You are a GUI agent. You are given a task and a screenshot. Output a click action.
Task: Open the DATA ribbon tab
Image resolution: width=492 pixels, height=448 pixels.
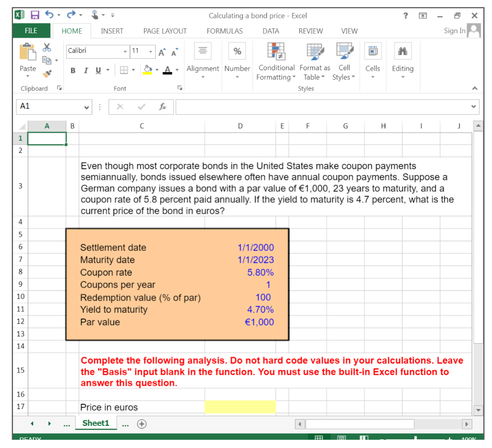[x=271, y=31]
